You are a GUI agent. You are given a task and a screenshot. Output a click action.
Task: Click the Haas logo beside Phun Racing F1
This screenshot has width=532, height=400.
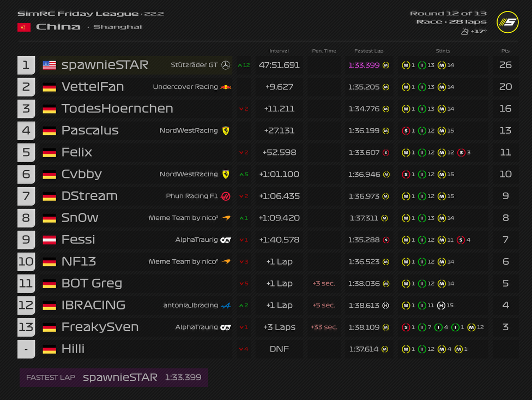pos(226,196)
